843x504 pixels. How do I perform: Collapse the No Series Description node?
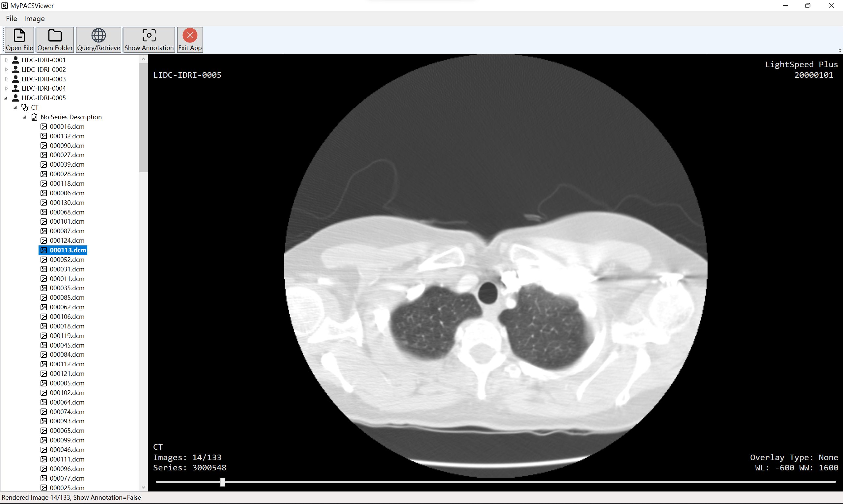(x=25, y=117)
